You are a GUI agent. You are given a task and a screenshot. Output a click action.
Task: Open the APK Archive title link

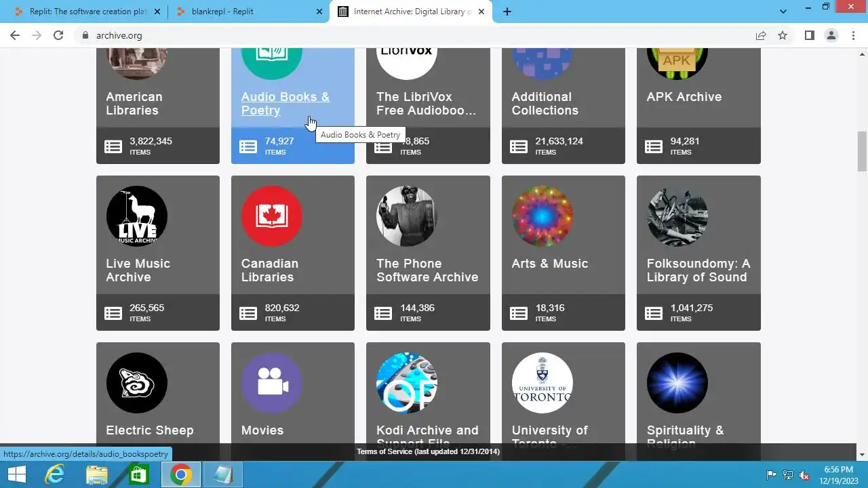684,97
